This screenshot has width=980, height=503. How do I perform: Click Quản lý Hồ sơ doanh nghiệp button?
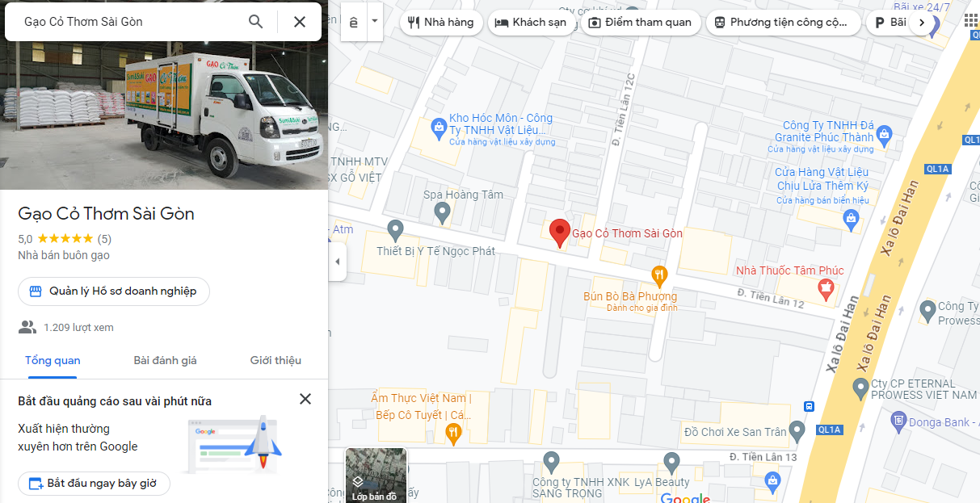pyautogui.click(x=114, y=291)
